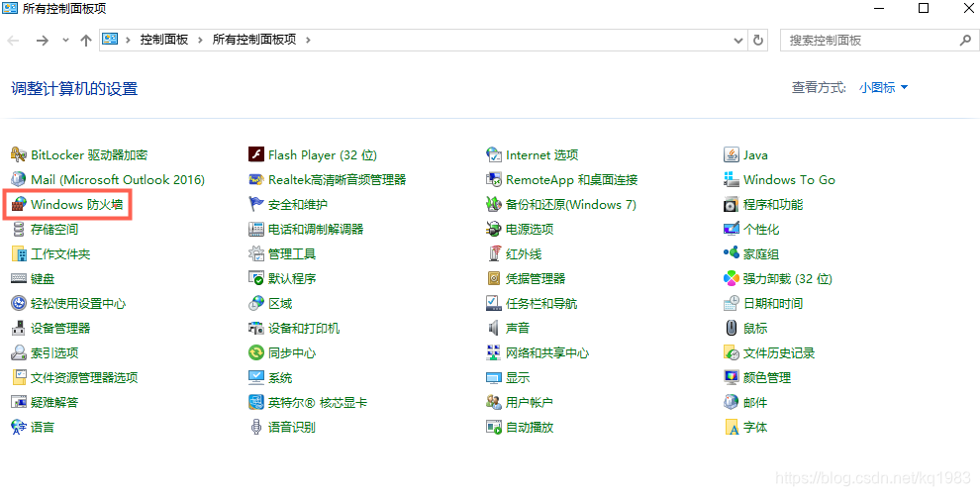Screen dimensions: 980x496
Task: Click the Realtek高清晰音频管理器 icon
Action: [256, 180]
